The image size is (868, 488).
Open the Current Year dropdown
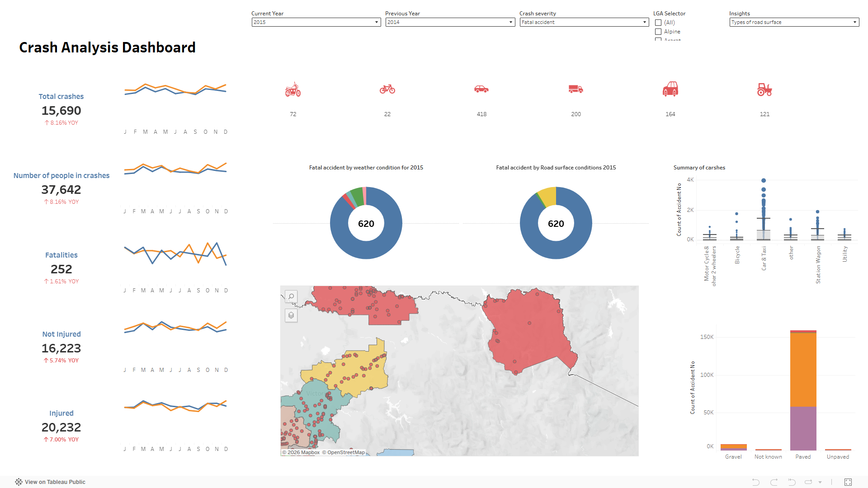click(x=376, y=22)
